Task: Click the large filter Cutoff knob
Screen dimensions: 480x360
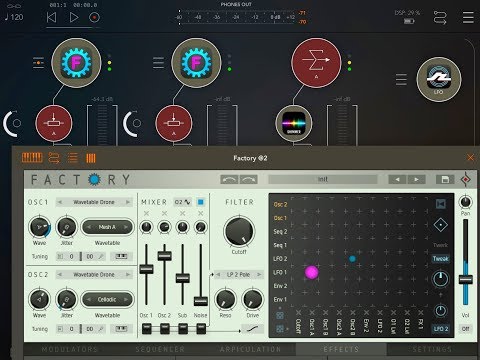Action: tap(239, 231)
